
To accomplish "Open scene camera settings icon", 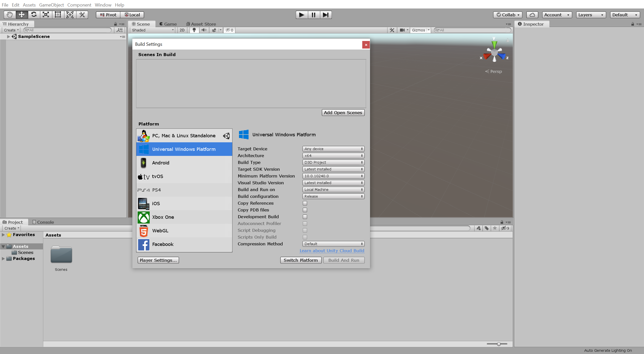I will [402, 30].
